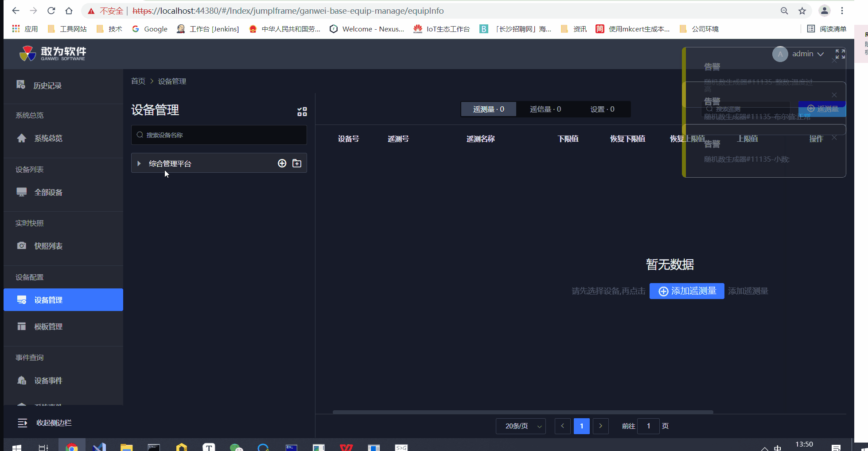868x451 pixels.
Task: Open 全部设备 in the sidebar
Action: (x=63, y=192)
